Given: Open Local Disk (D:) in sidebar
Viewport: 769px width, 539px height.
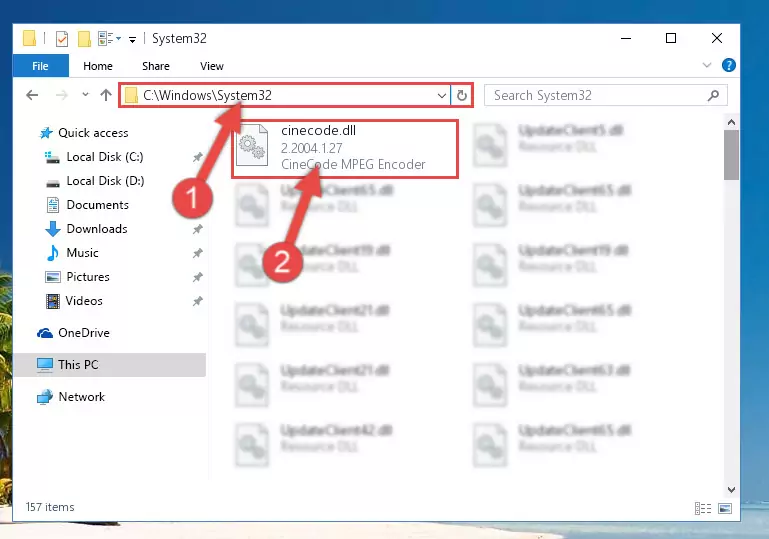Looking at the screenshot, I should click(106, 181).
